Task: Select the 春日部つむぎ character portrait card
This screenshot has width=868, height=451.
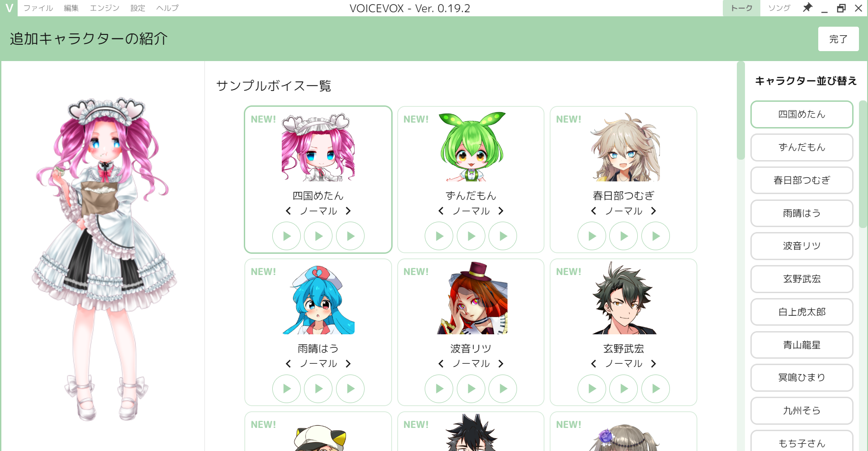Action: tap(623, 180)
